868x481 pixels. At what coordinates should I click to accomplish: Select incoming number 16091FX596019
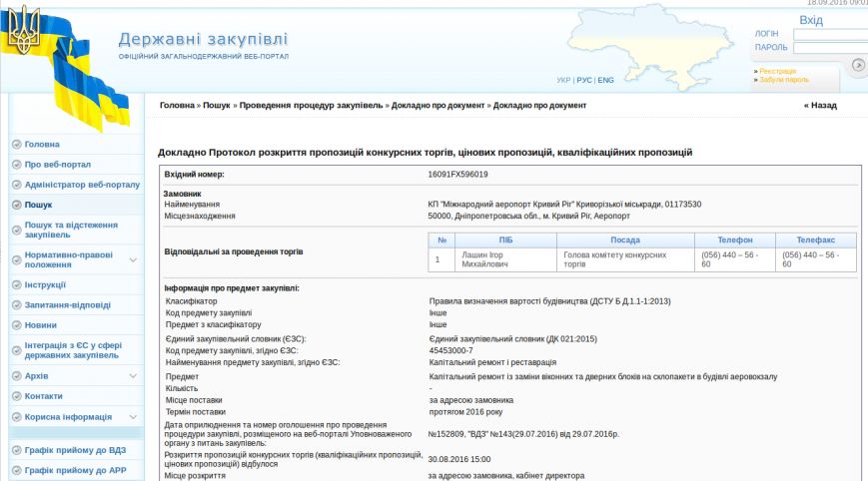pos(457,175)
